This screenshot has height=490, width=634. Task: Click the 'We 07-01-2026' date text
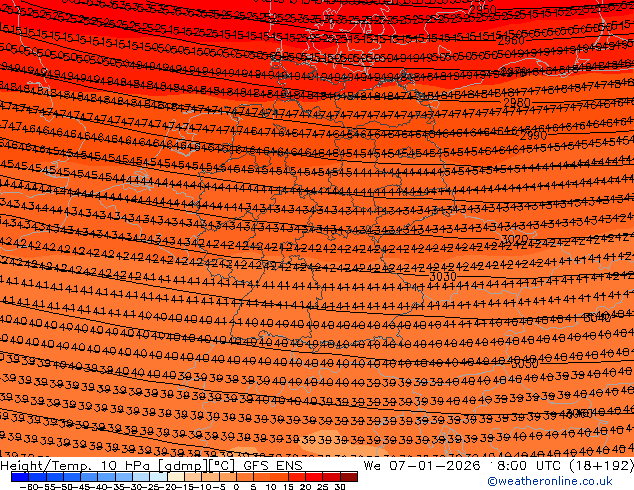[421, 466]
